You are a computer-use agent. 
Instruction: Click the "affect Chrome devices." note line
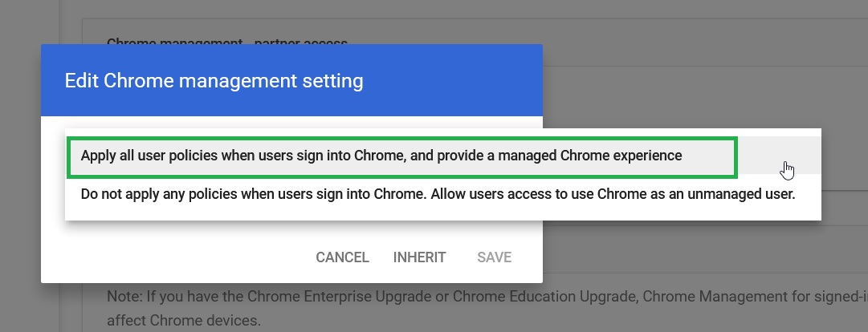pyautogui.click(x=183, y=321)
